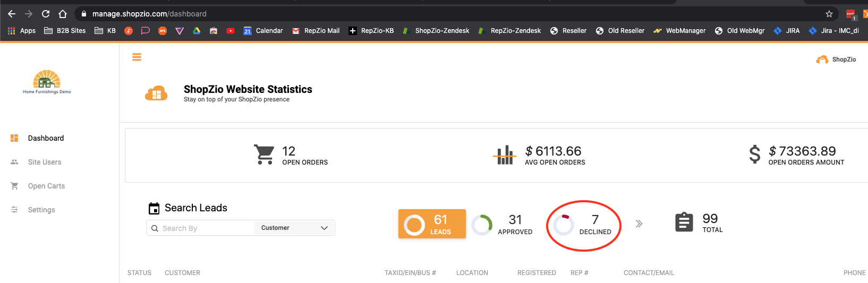Screen dimensions: 868x283
Task: Sort by the REP # column header
Action: 580,273
